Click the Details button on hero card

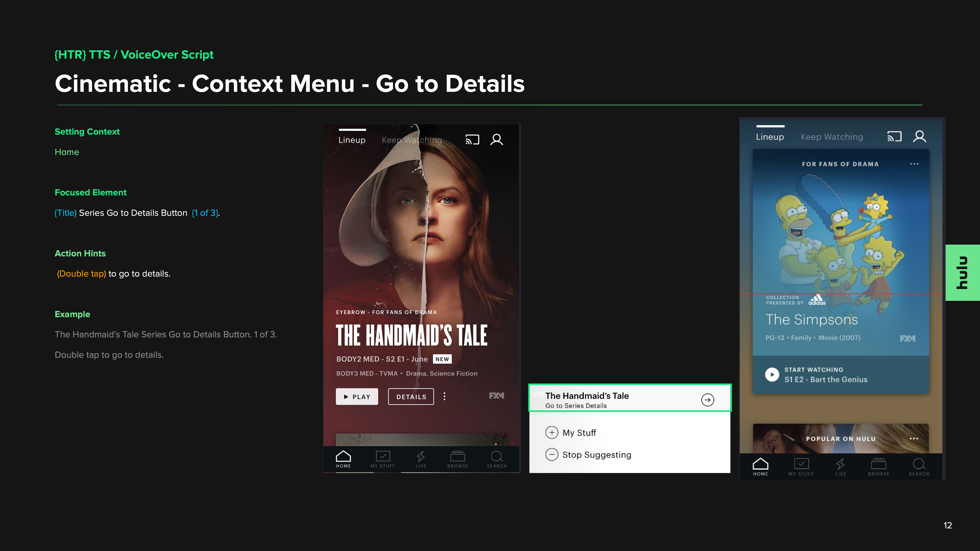411,397
